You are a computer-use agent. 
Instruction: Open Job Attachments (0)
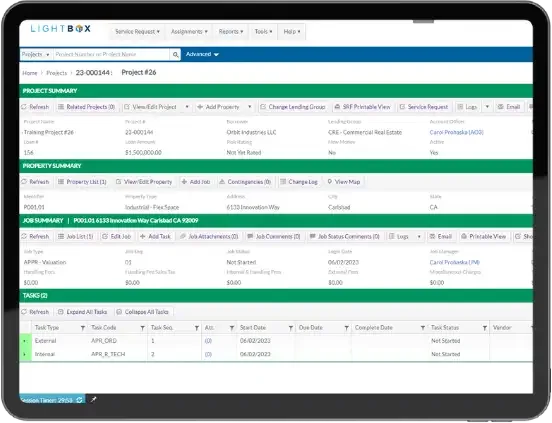click(x=209, y=236)
